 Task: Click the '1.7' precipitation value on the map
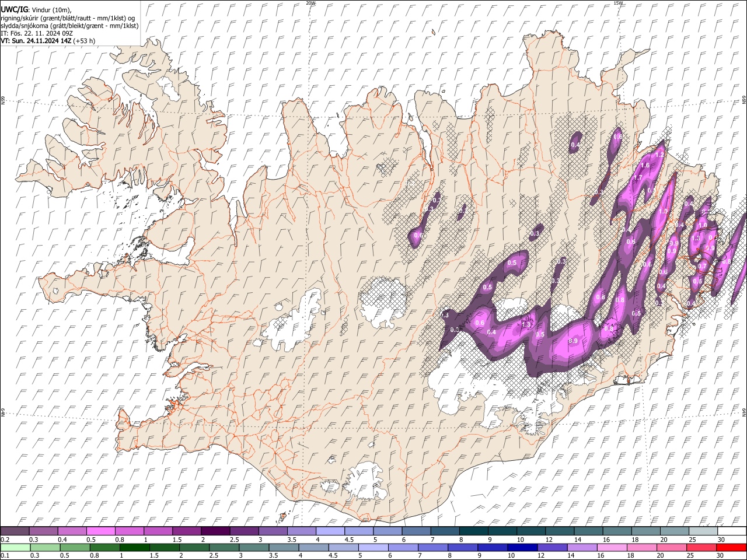(x=638, y=177)
